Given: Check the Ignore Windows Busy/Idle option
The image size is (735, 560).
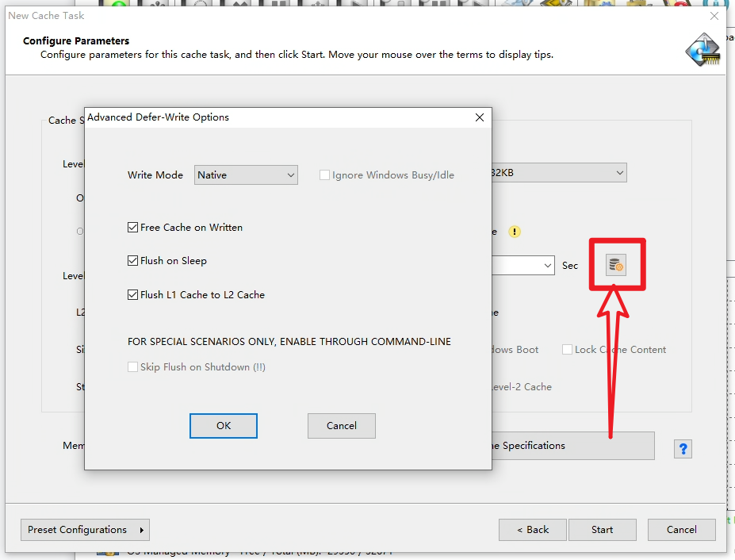Looking at the screenshot, I should click(324, 175).
